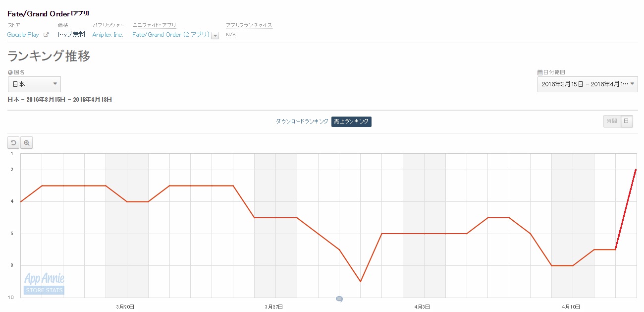Click the reset zoom undo icon
The height and width of the screenshot is (312, 644).
(13, 143)
